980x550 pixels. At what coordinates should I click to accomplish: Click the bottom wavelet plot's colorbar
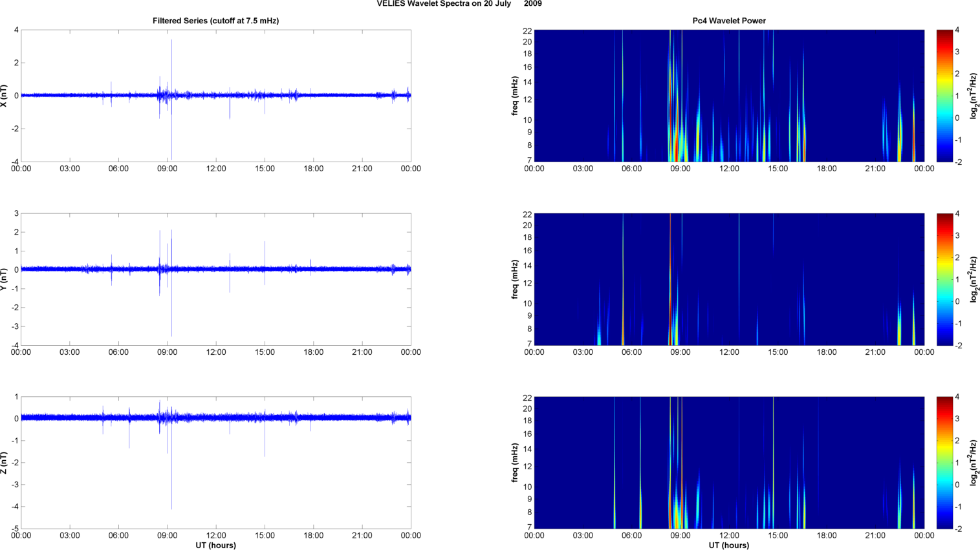[944, 463]
